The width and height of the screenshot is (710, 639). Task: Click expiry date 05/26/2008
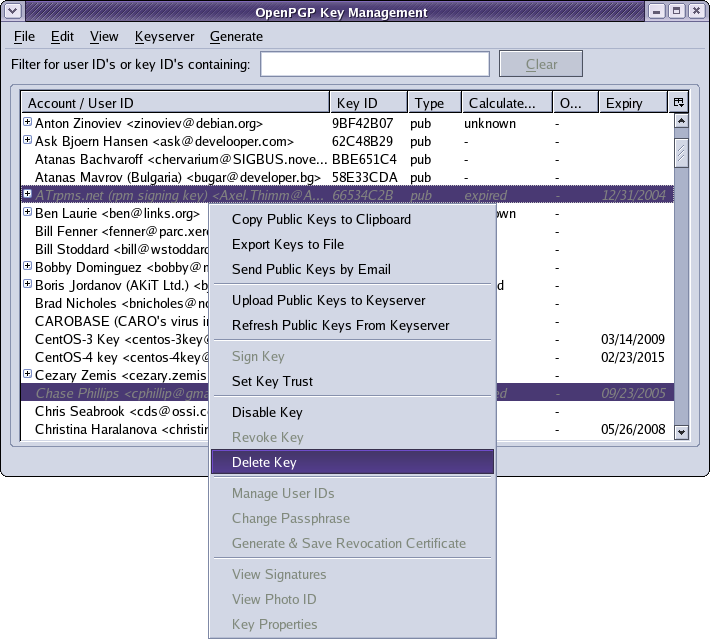pos(633,429)
